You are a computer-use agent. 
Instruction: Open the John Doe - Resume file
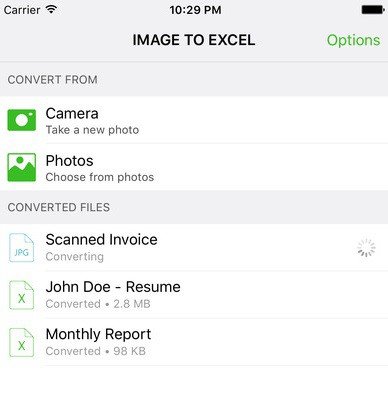194,295
